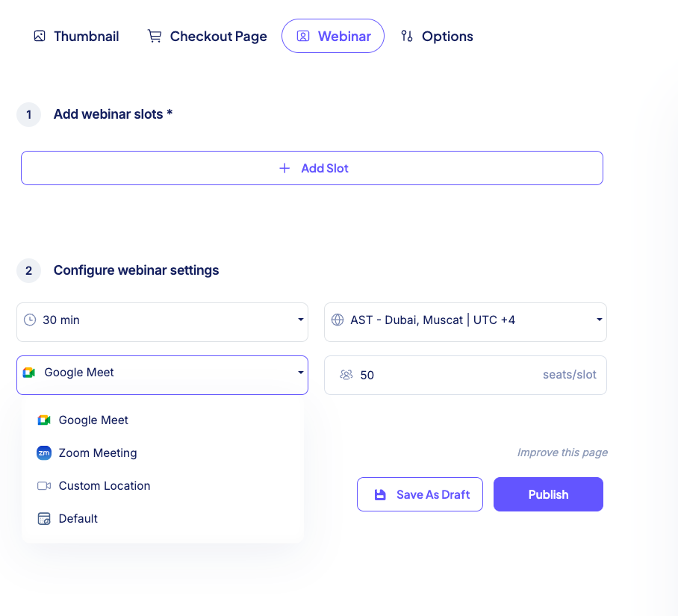Click the plus icon on the Add Slot button
Image resolution: width=678 pixels, height=616 pixels.
point(284,168)
